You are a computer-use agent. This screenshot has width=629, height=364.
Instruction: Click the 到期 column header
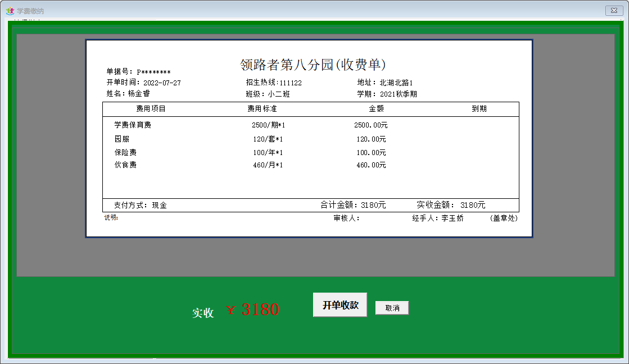(x=479, y=109)
